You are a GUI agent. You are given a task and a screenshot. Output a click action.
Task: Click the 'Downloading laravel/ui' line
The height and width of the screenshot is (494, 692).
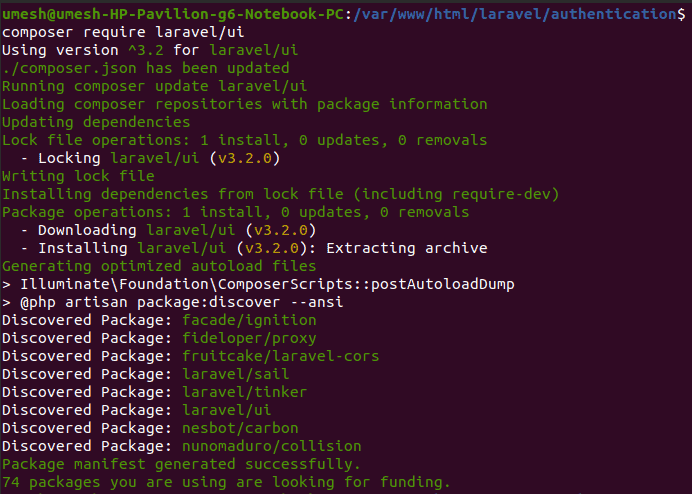tap(168, 230)
